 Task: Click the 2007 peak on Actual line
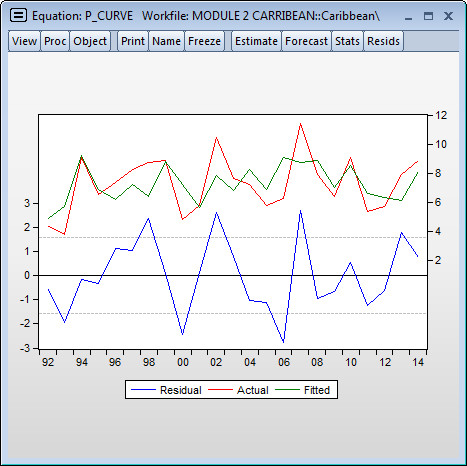click(300, 124)
